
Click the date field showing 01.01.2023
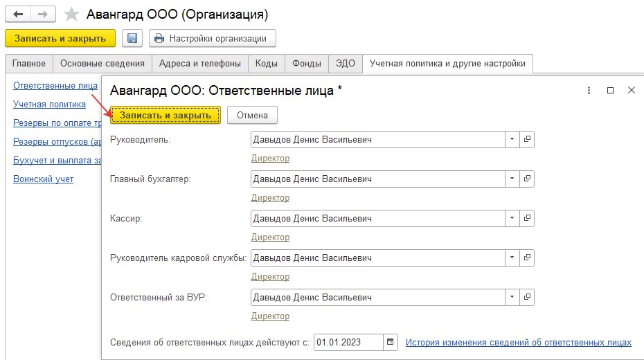[349, 343]
